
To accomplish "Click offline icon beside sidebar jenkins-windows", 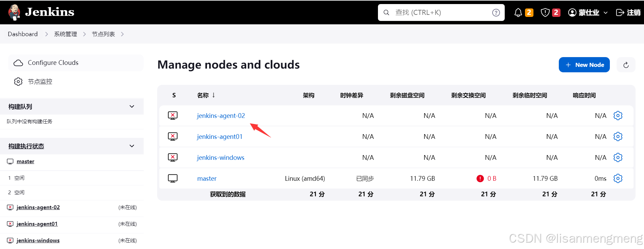I will [10, 241].
